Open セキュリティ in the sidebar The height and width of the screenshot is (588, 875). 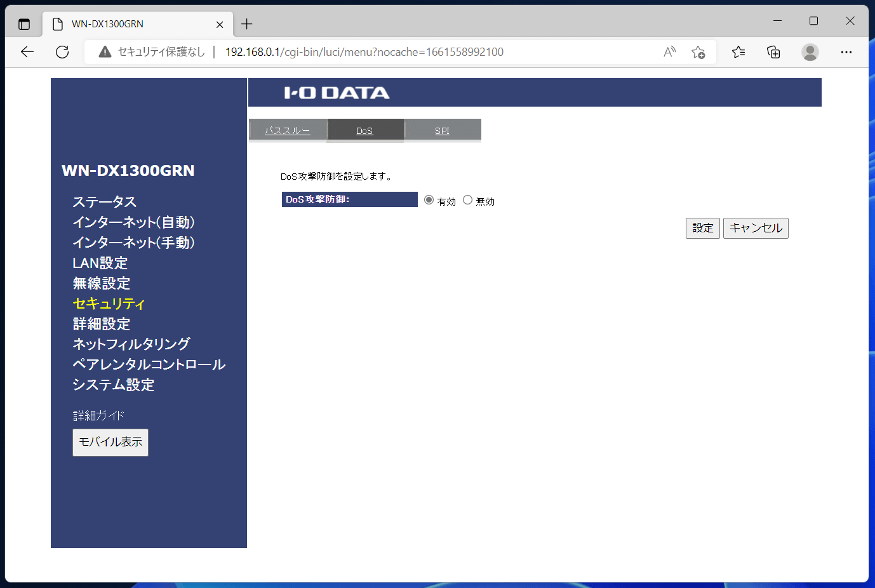(109, 304)
